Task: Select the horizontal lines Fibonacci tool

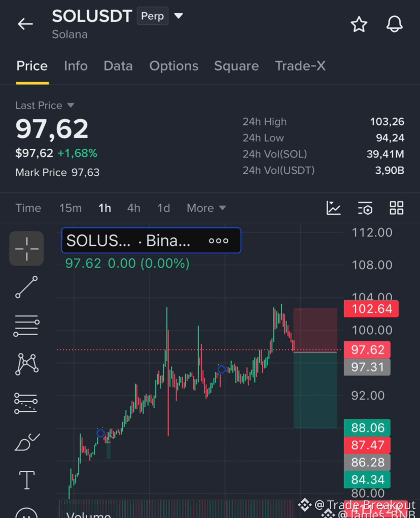Action: pos(26,326)
